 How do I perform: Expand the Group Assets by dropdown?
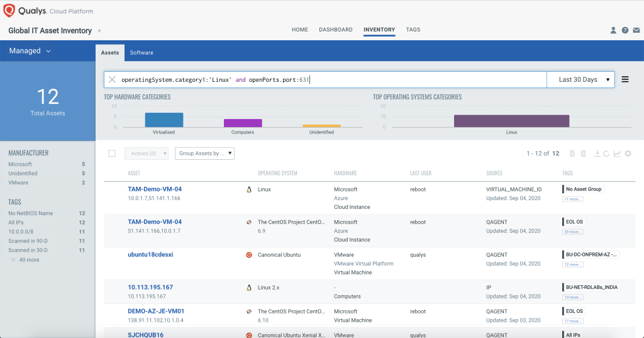(204, 154)
